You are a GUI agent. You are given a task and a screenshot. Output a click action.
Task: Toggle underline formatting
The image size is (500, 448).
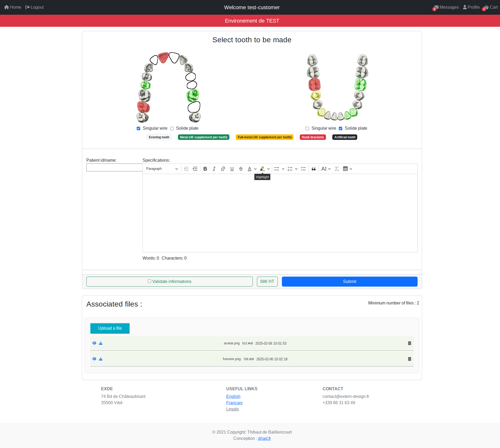(232, 169)
